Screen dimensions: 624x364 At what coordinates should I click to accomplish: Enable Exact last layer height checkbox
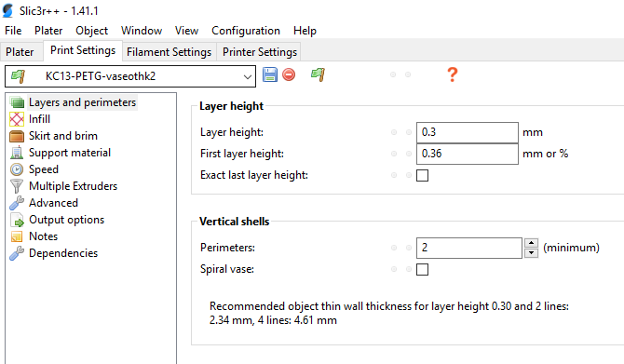tap(422, 175)
